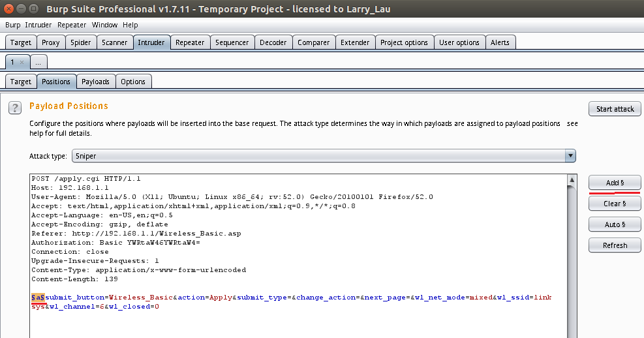Click the Add § button

[x=615, y=183]
